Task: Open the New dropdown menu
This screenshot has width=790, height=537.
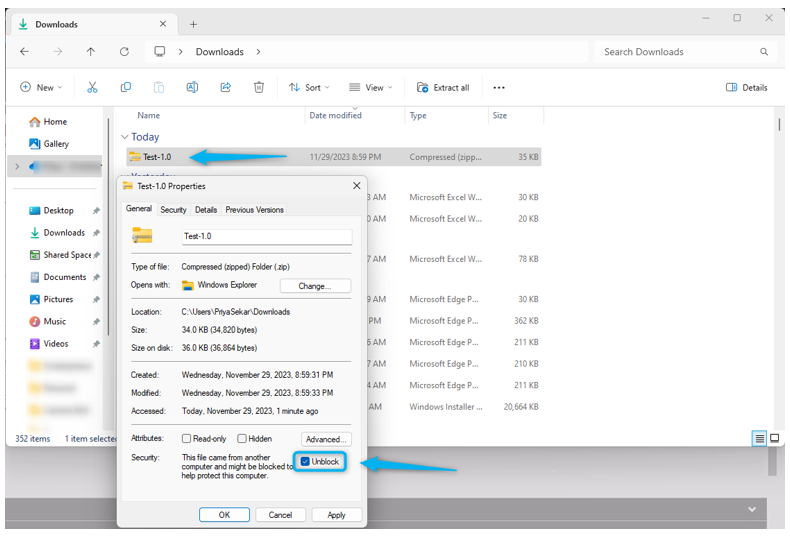Action: 41,88
